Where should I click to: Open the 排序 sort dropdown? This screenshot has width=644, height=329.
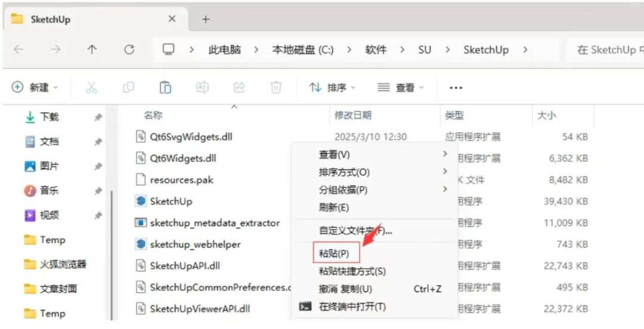[332, 88]
